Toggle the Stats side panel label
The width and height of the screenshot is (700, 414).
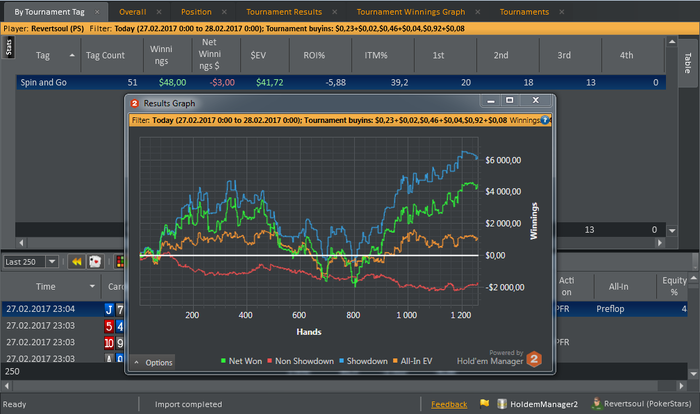(x=8, y=47)
